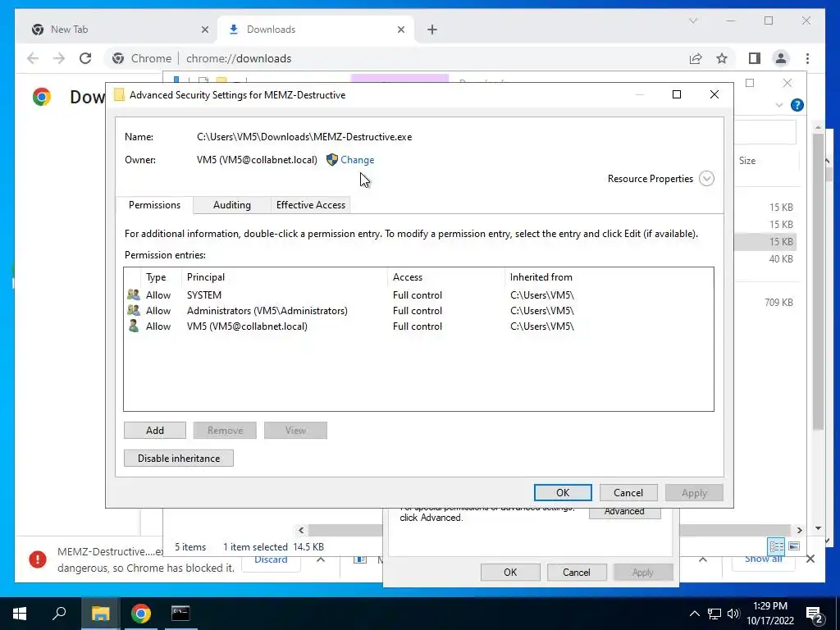Go forward in Chrome

pos(59,58)
